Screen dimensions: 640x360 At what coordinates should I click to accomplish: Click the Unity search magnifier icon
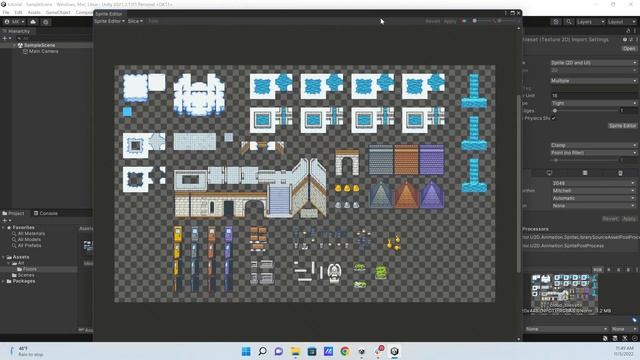click(x=569, y=22)
